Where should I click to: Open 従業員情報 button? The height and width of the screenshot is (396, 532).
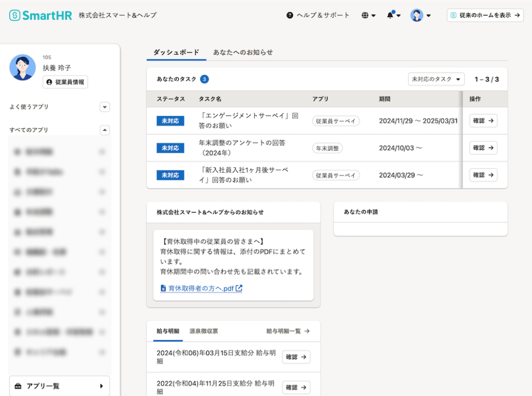pos(65,82)
